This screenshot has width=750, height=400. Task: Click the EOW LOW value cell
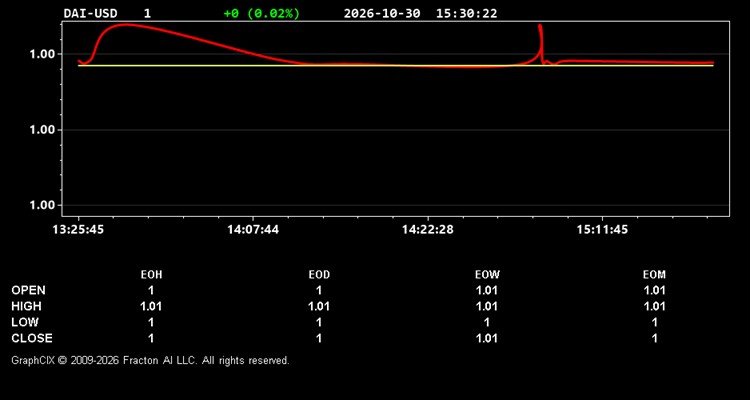(487, 322)
